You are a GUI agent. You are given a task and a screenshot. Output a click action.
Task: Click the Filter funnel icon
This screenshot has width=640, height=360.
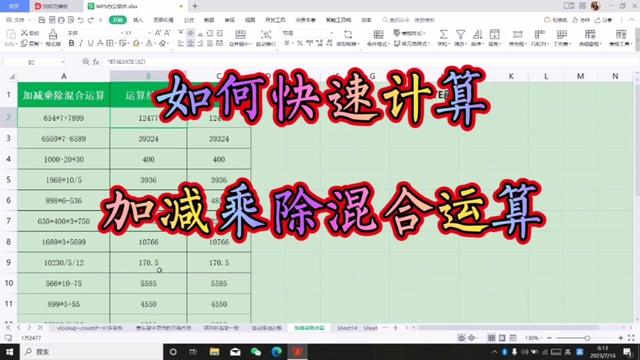point(460,34)
